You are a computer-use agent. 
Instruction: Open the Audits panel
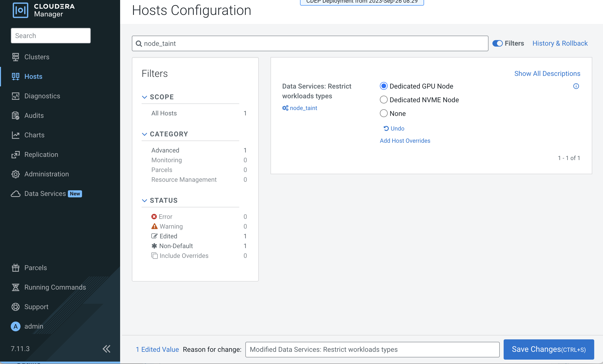coord(34,115)
